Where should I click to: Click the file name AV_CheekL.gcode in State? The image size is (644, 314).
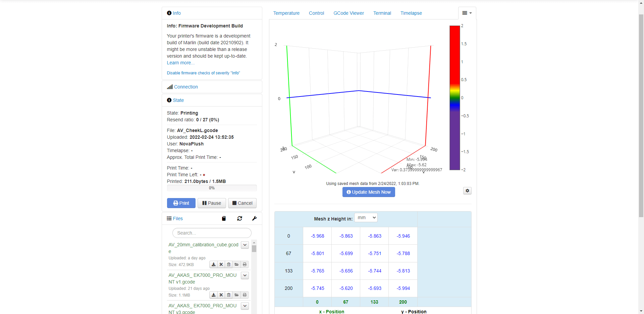pos(197,130)
